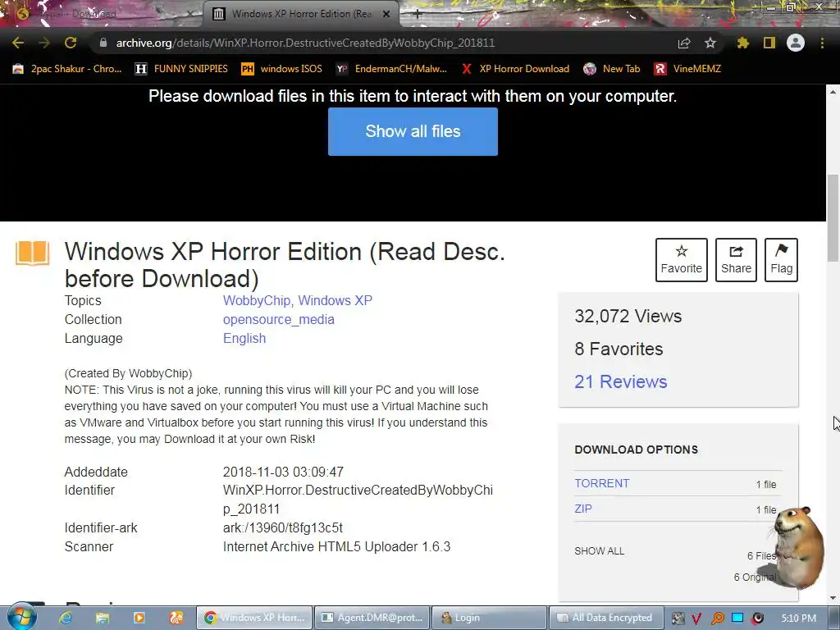Open the FUNNY SNIPPIES bookmark
Image resolution: width=840 pixels, height=630 pixels.
pos(181,69)
